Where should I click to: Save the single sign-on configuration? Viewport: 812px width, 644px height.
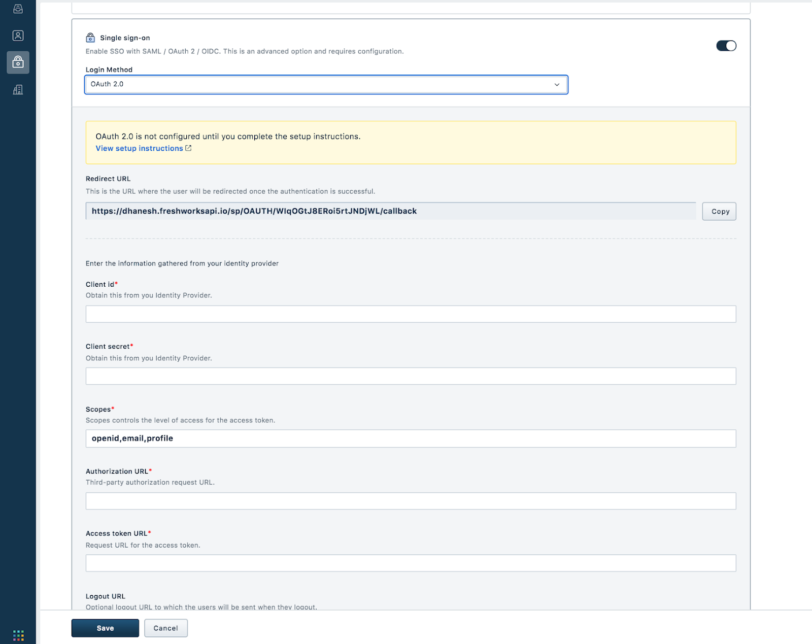[105, 628]
